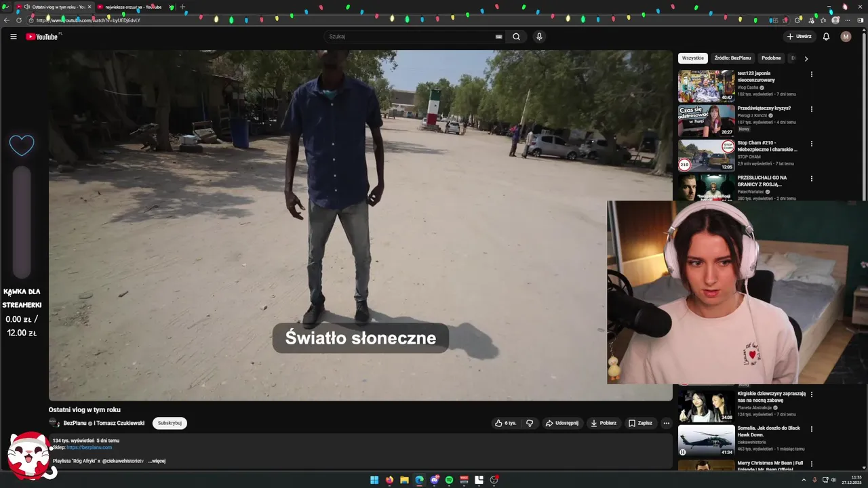868x488 pixels.
Task: Start voice search with microphone icon
Action: [x=539, y=37]
